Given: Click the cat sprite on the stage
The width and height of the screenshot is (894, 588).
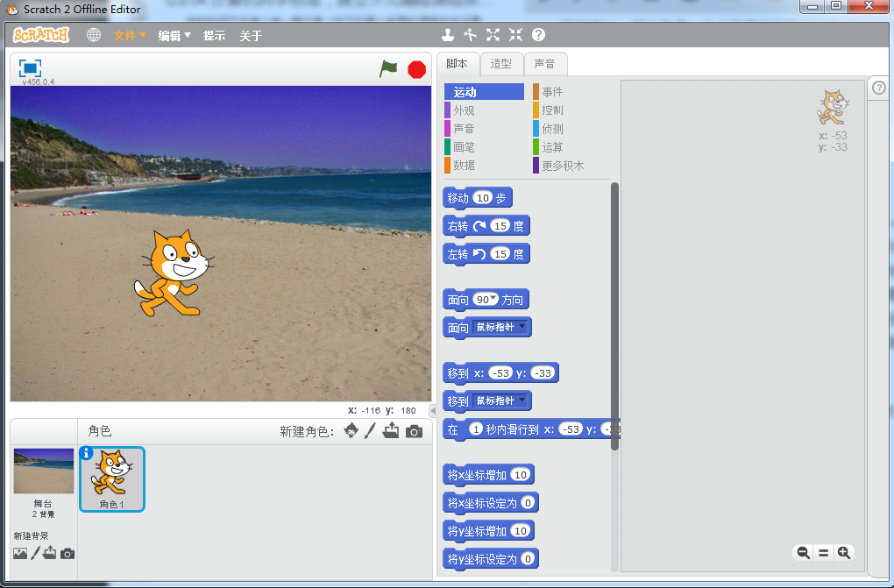Looking at the screenshot, I should (x=174, y=273).
